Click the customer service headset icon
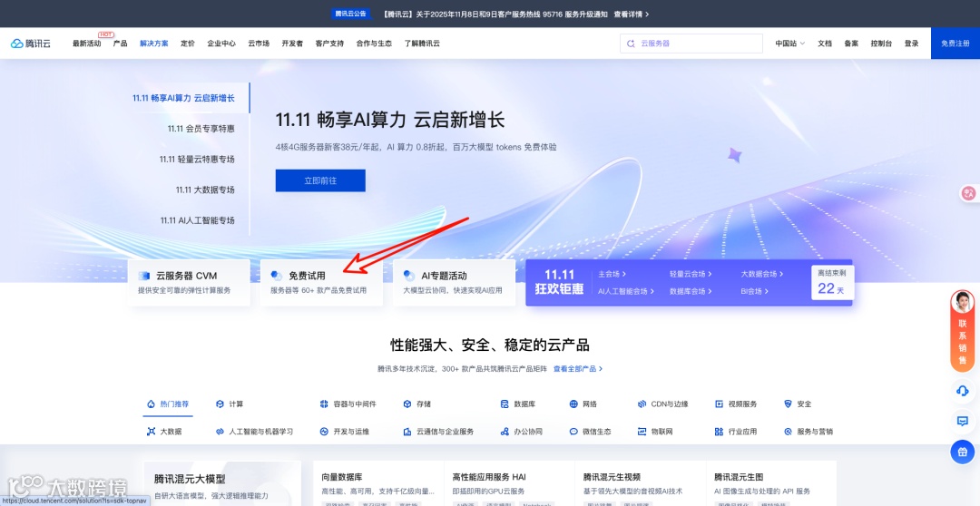The height and width of the screenshot is (506, 980). (x=963, y=391)
